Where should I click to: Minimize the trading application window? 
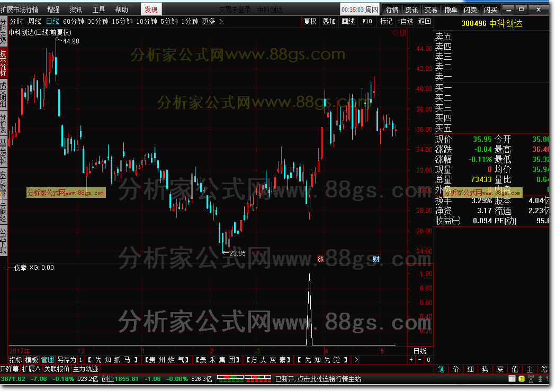508,10
